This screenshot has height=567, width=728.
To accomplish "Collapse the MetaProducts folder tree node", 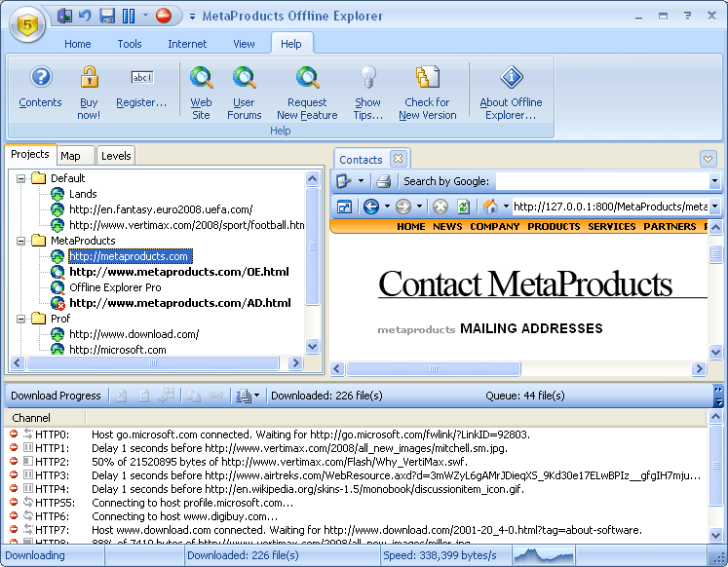I will (21, 241).
